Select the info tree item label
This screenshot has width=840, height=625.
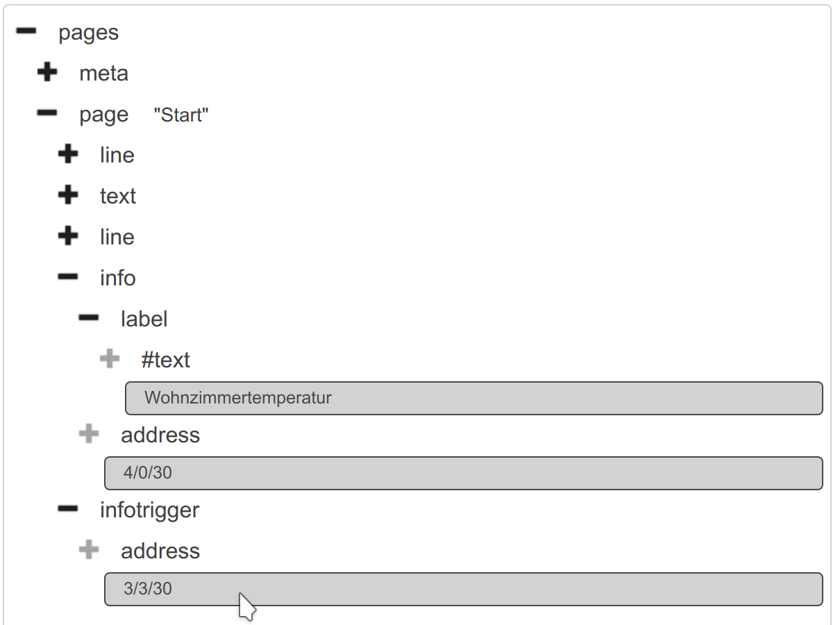tap(118, 278)
